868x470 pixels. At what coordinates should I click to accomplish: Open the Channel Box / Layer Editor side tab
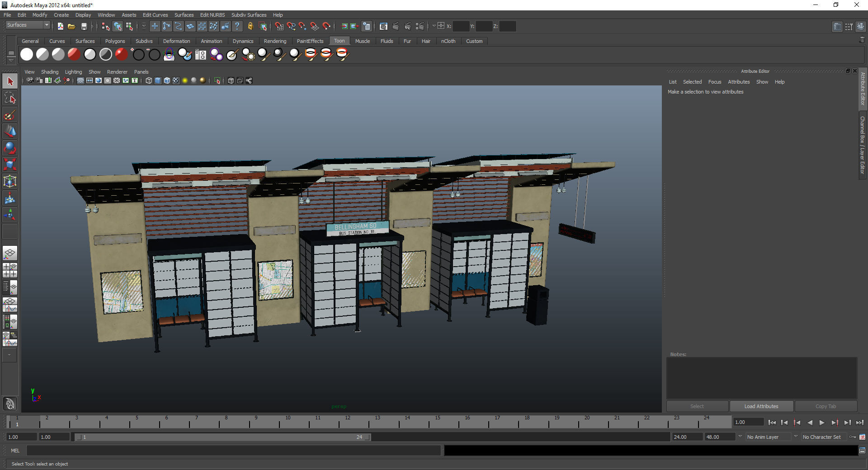coord(863,145)
